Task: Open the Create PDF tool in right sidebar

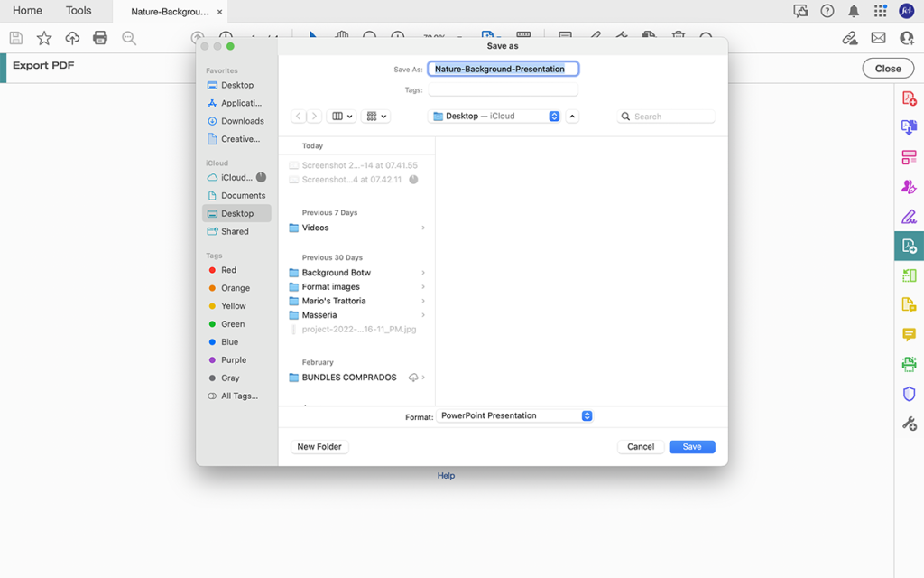Action: tap(910, 97)
